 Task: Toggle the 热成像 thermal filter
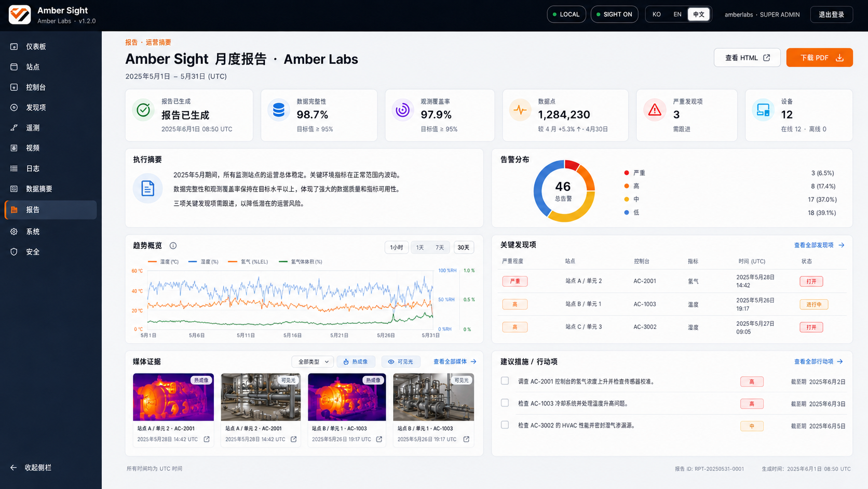pyautogui.click(x=356, y=362)
